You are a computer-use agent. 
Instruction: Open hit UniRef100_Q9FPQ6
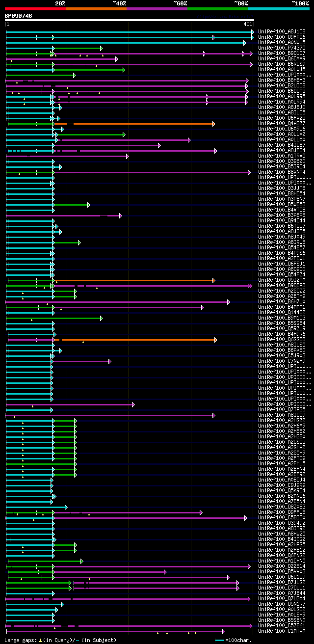click(282, 37)
